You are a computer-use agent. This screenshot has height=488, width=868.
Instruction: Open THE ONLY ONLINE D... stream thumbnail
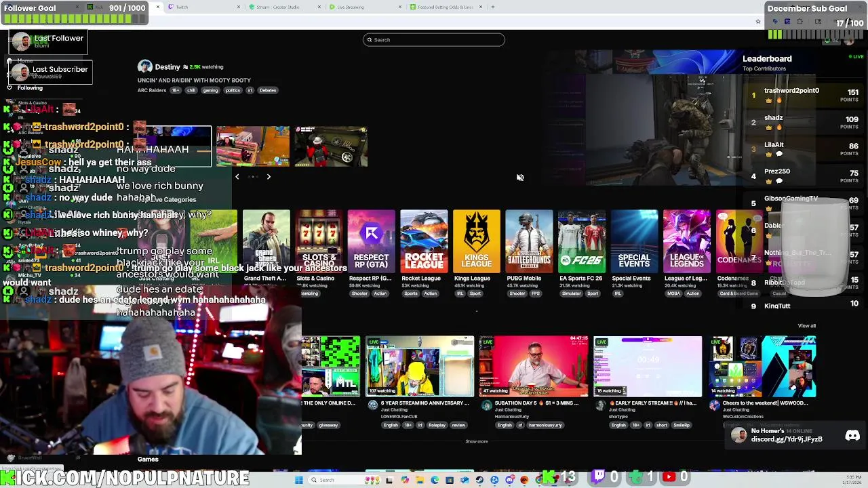tap(331, 366)
